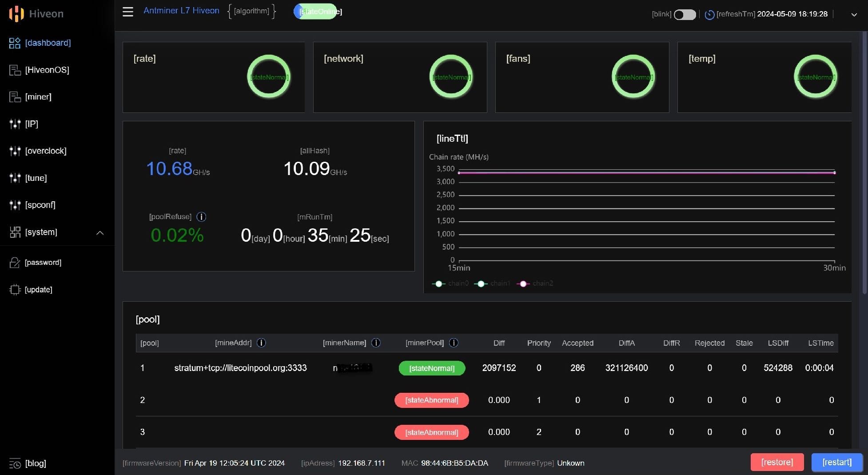The width and height of the screenshot is (868, 475).
Task: Click the password edit icon
Action: pos(15,263)
